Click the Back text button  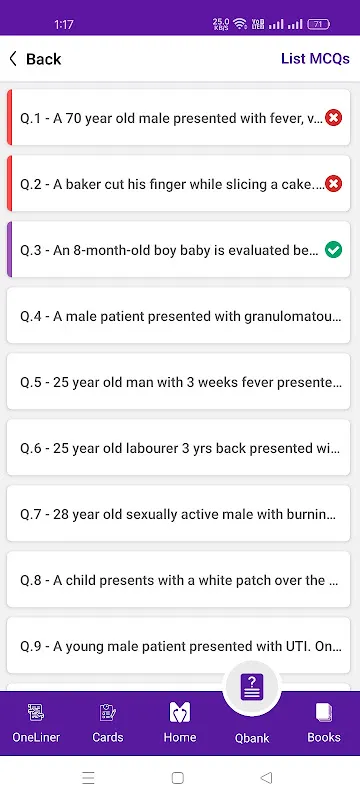coord(43,59)
